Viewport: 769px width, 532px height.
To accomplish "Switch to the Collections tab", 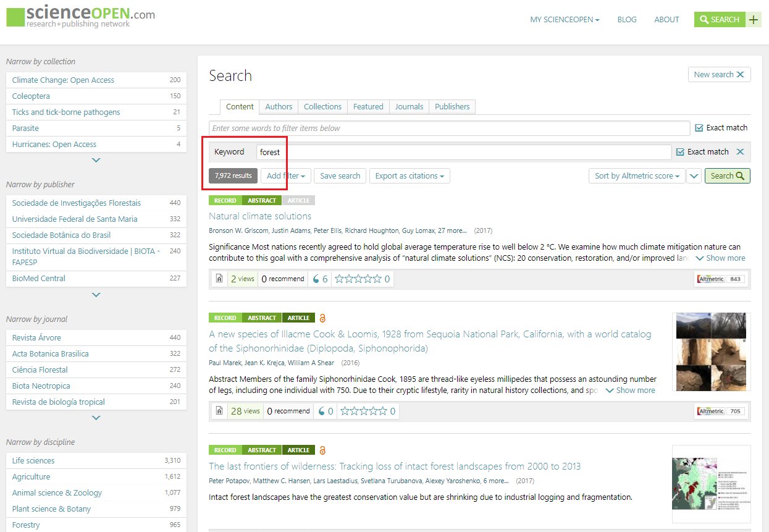I will (322, 107).
